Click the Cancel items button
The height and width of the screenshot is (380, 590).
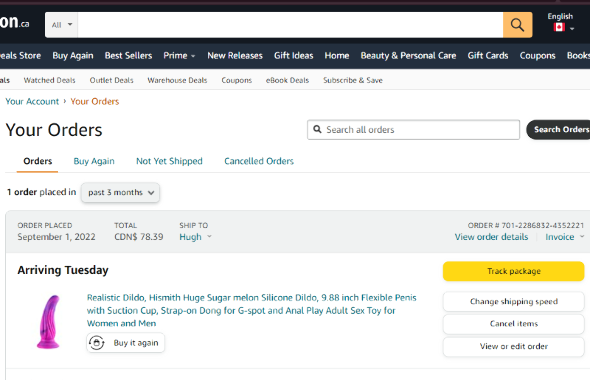coord(514,324)
